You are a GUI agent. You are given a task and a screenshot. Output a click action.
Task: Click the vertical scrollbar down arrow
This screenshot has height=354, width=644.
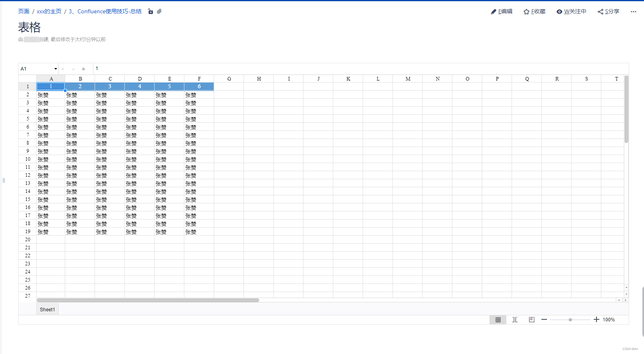[626, 294]
